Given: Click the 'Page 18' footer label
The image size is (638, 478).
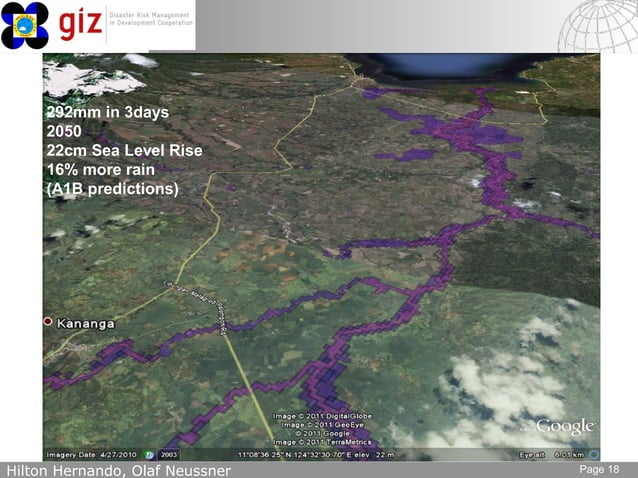Looking at the screenshot, I should (599, 469).
